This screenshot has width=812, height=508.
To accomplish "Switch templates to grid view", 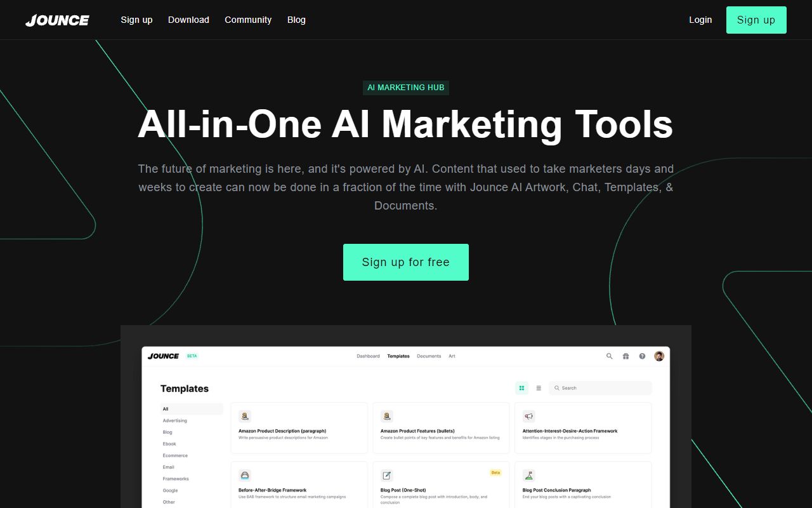I will (x=521, y=388).
